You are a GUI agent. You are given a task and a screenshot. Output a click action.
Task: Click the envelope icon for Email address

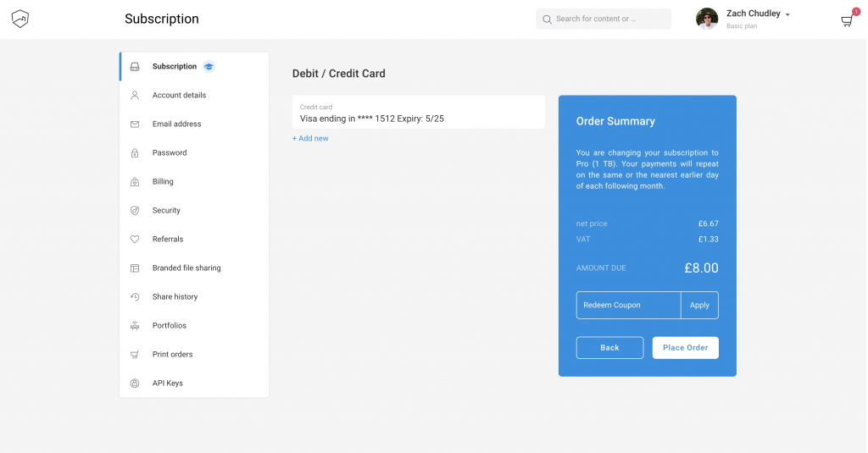[x=135, y=124]
